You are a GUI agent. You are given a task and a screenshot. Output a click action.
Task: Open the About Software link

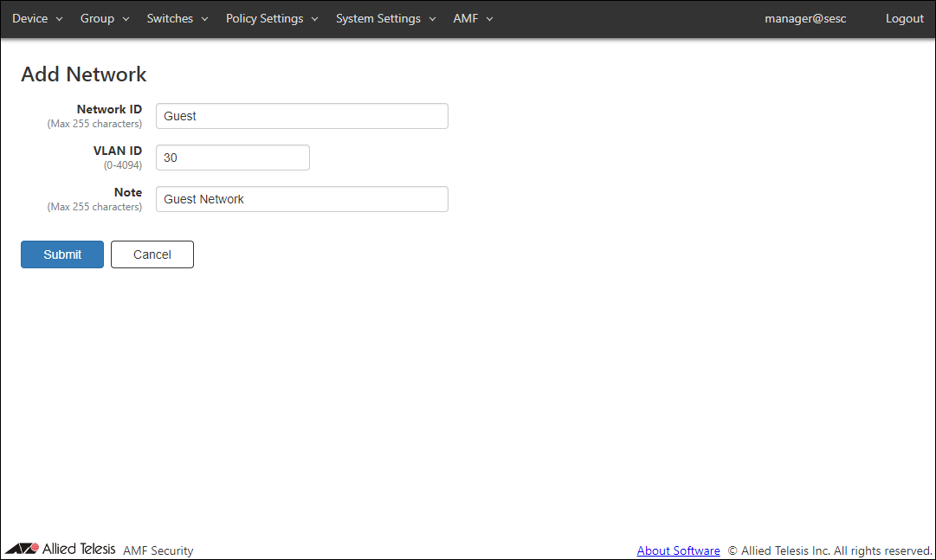pos(678,550)
